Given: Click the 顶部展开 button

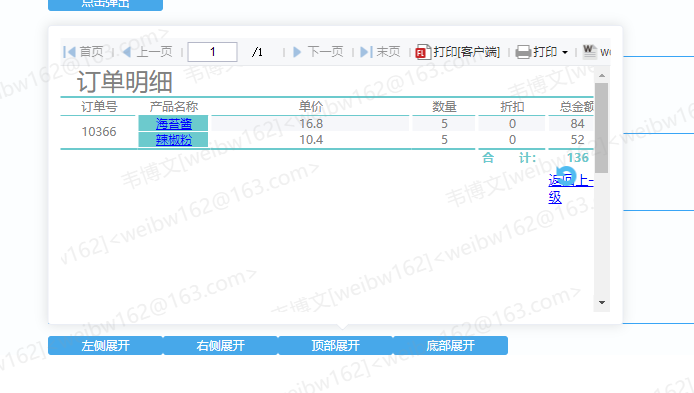Looking at the screenshot, I should pos(335,346).
